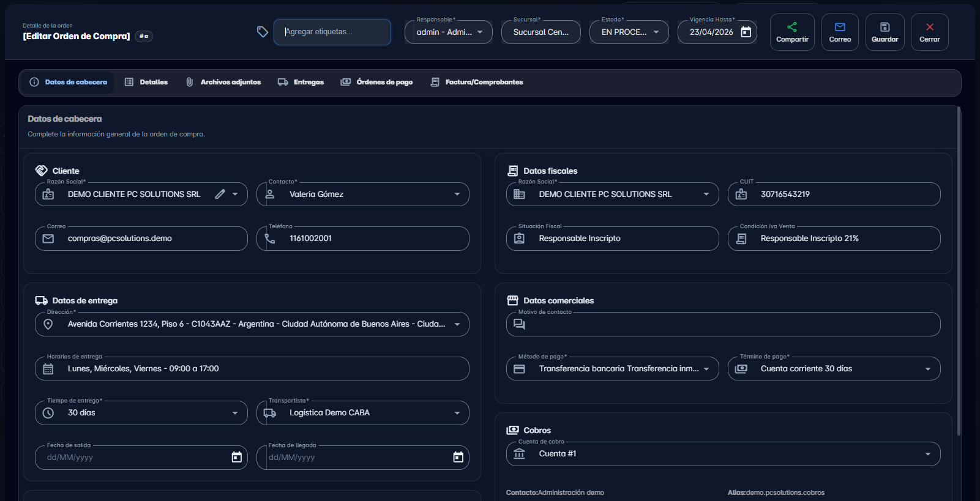Switch to the Detalles tab
Image resolution: width=980 pixels, height=501 pixels.
click(146, 82)
